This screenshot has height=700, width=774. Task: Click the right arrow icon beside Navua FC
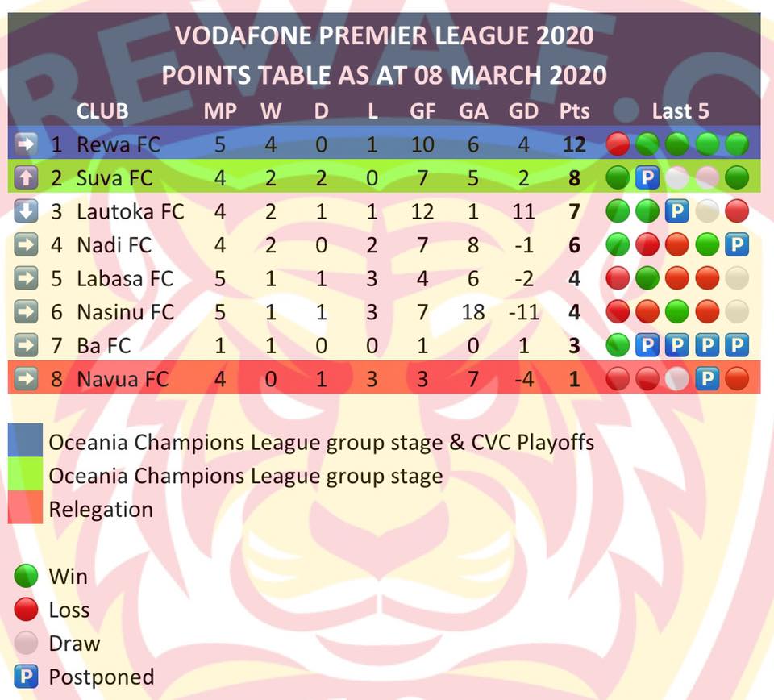click(x=26, y=379)
